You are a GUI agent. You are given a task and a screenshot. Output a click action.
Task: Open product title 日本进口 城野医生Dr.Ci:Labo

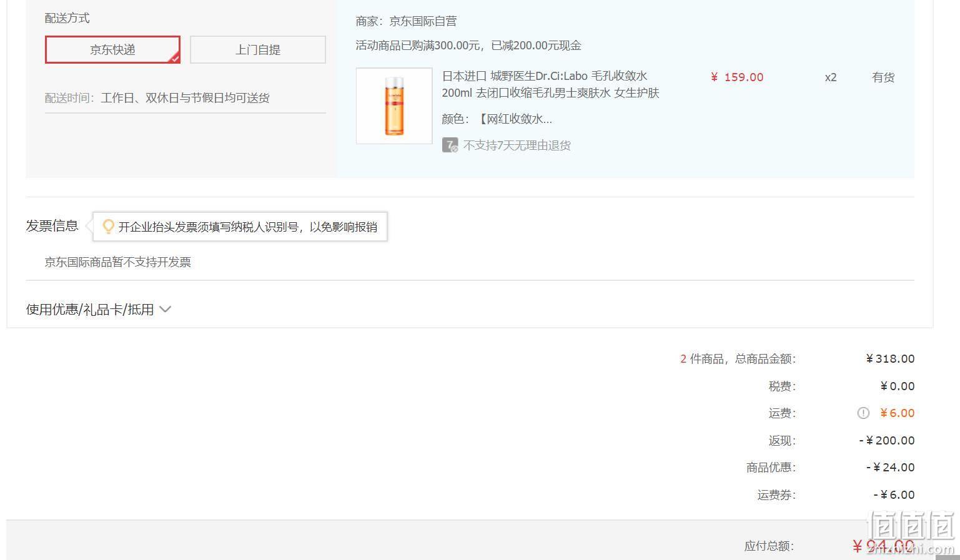tap(550, 84)
